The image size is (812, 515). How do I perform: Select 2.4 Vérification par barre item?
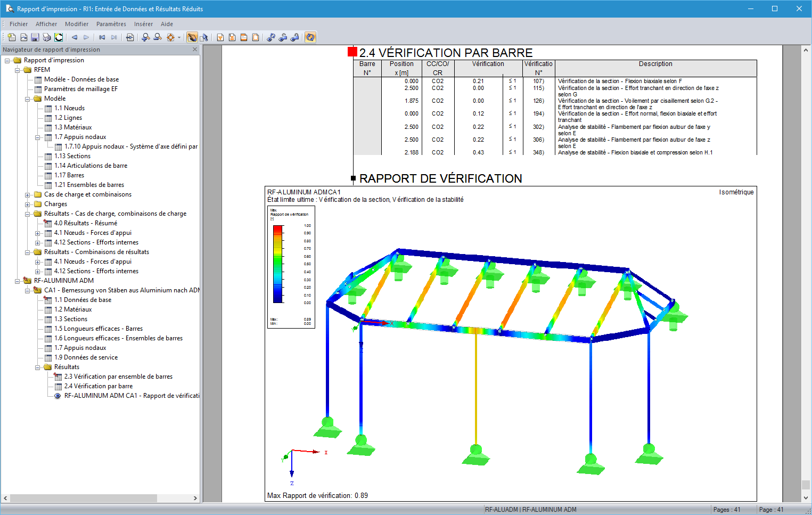99,386
